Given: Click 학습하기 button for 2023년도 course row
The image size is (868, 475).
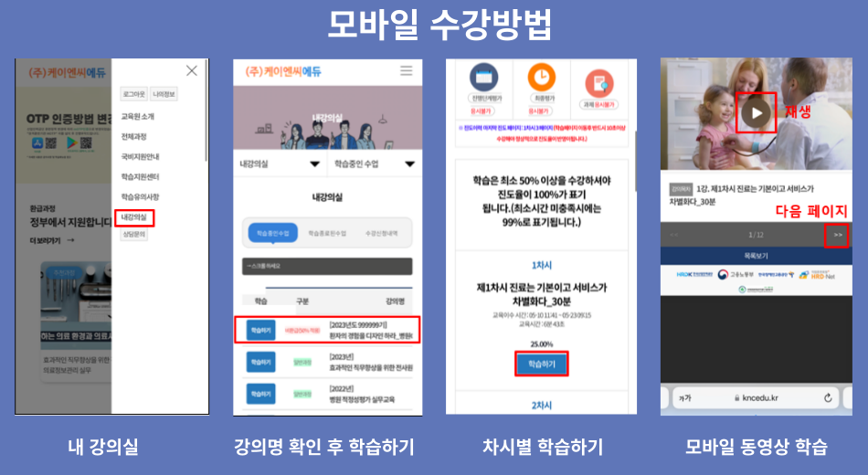Looking at the screenshot, I should pos(260,331).
